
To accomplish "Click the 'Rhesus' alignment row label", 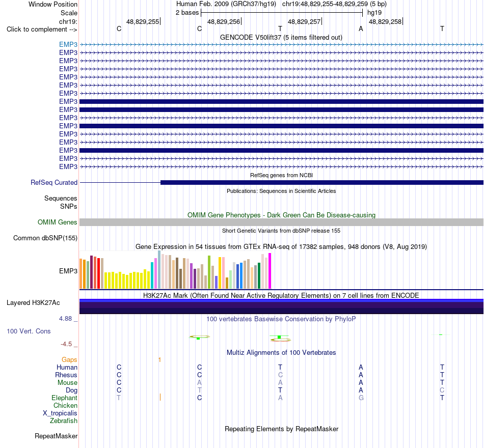I will 66,375.
